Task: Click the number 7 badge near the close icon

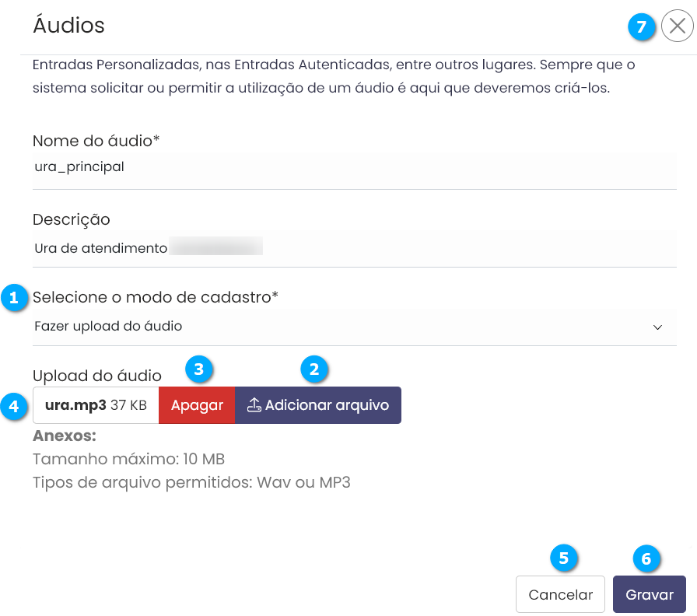Action: 641,27
